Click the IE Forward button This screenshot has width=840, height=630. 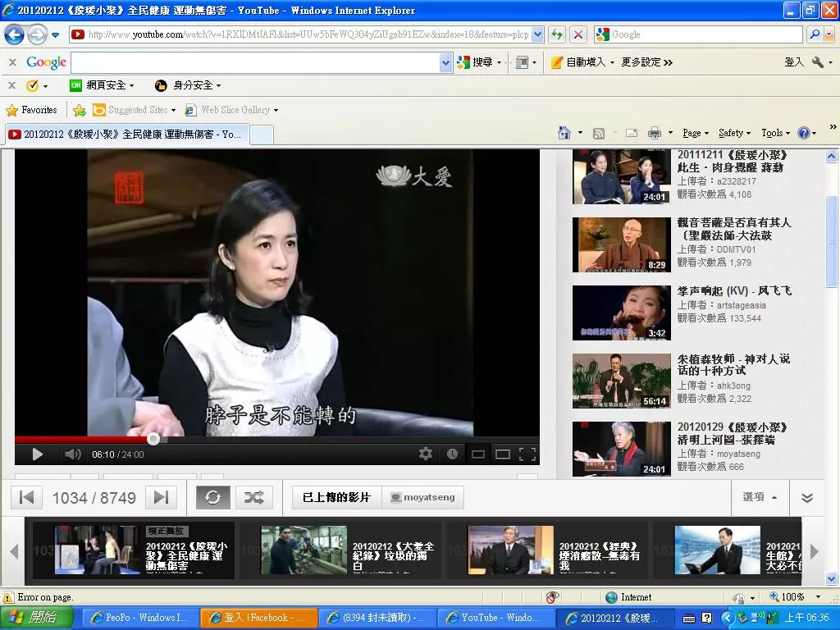(x=37, y=34)
